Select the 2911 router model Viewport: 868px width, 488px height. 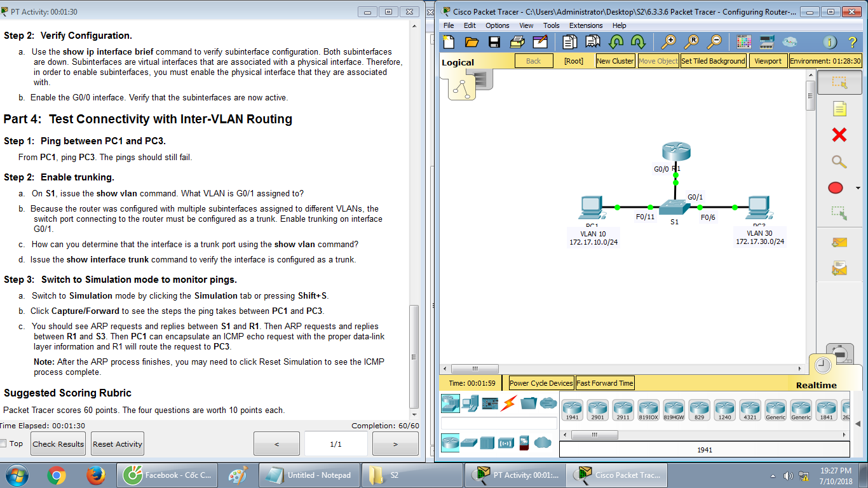(623, 410)
